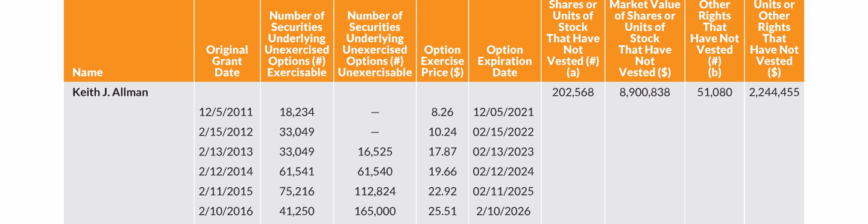The width and height of the screenshot is (868, 224).
Task: Click grant date 12/5/2011
Action: pos(226,112)
